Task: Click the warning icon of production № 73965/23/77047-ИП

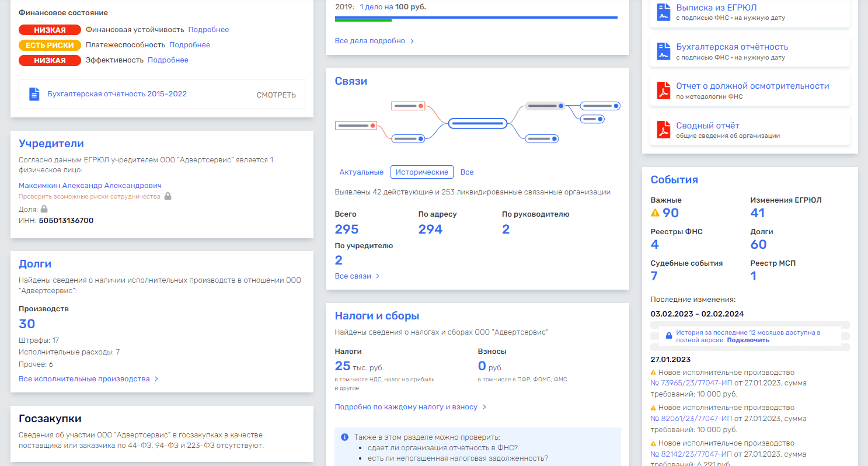Action: click(654, 373)
